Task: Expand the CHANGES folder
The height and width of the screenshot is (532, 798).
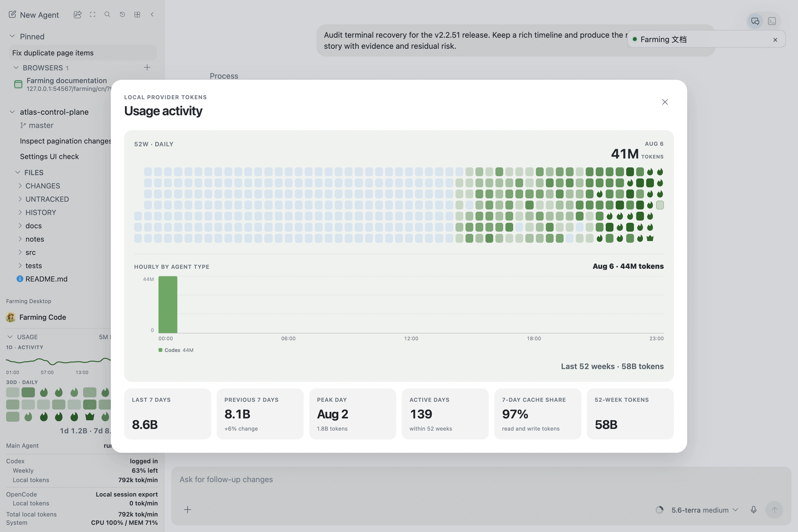Action: [x=42, y=186]
